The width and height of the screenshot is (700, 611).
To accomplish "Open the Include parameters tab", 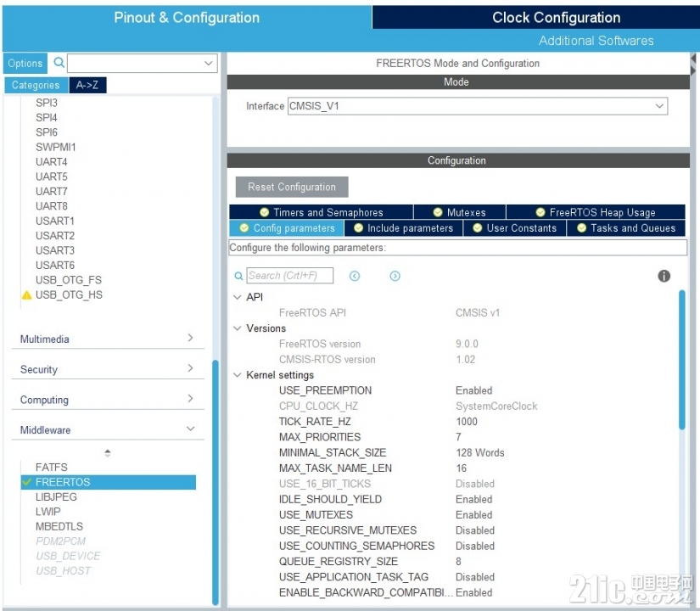I will tap(404, 228).
